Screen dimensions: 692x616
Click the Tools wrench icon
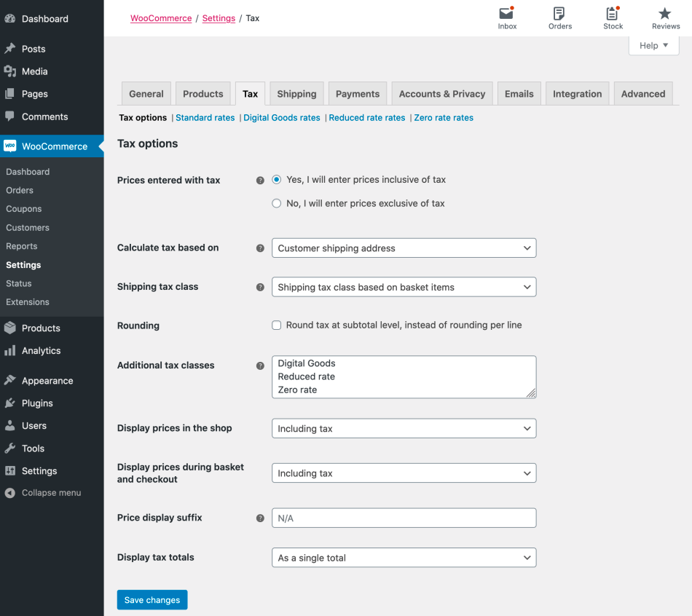(9, 449)
